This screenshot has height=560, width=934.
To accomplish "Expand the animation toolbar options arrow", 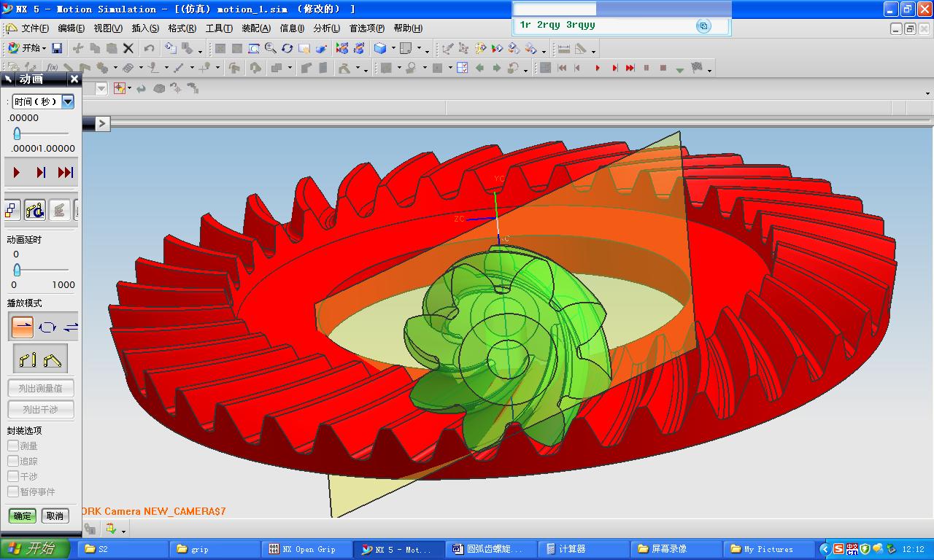I will (x=709, y=71).
